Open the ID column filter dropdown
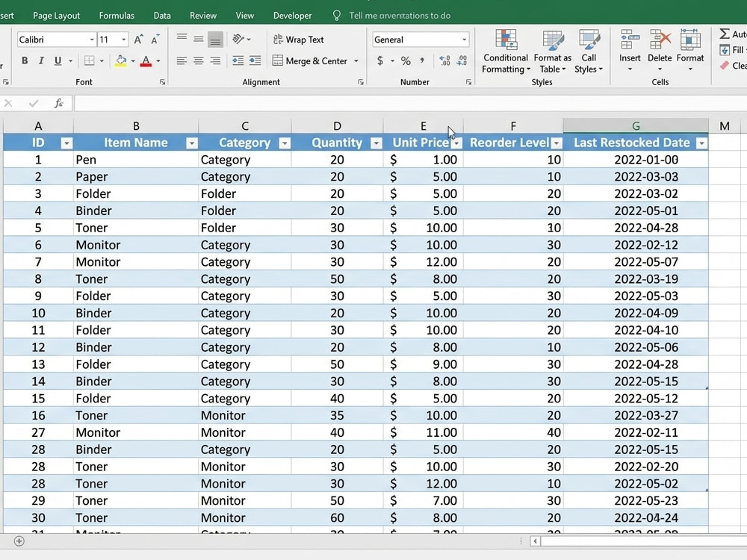This screenshot has height=560, width=747. coord(66,143)
